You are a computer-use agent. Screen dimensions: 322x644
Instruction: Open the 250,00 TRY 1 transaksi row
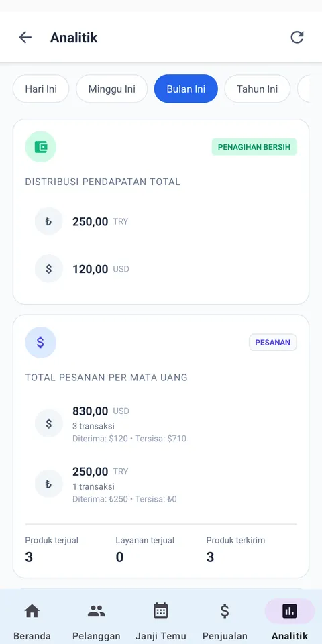pos(161,485)
